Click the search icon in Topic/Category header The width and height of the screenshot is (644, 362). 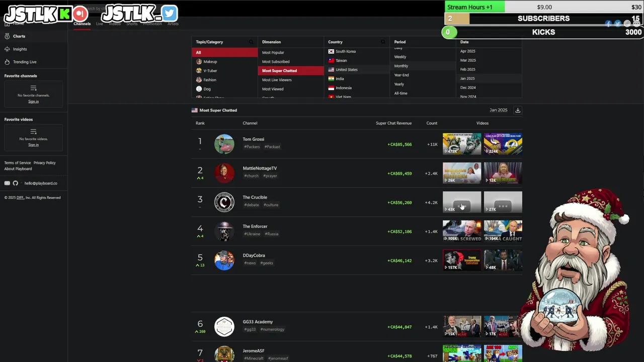click(251, 42)
